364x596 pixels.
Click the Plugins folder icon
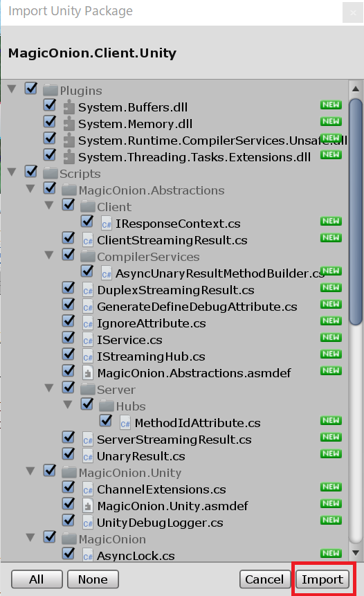[50, 91]
